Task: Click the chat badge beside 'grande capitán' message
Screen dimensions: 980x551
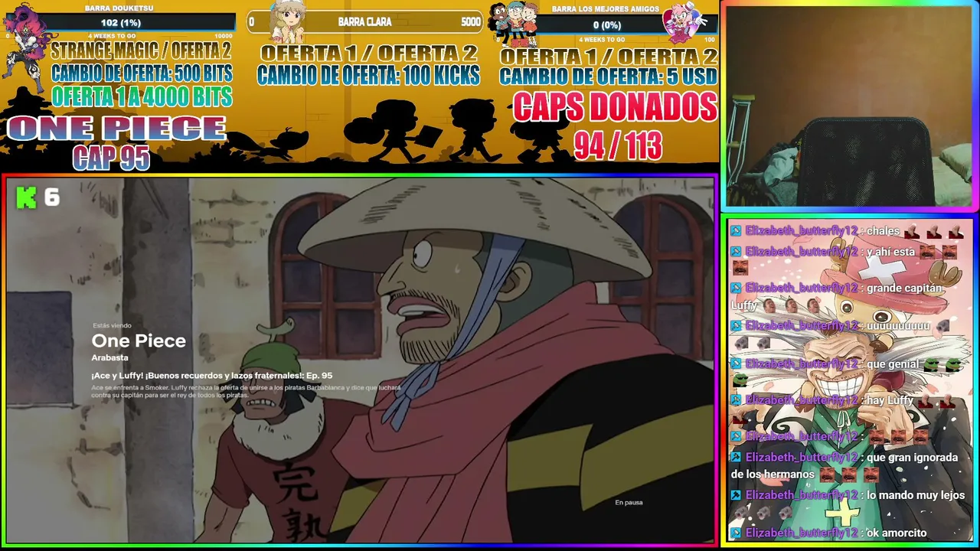Action: pos(736,288)
